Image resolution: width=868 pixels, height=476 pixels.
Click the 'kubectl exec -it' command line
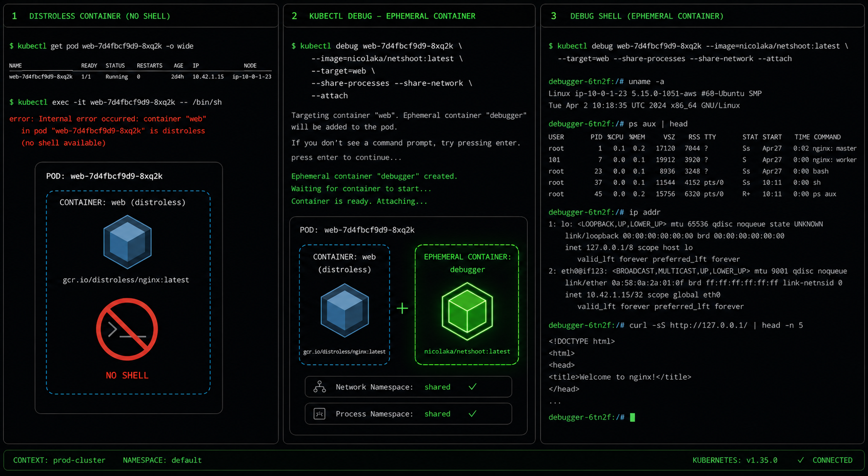tap(115, 102)
